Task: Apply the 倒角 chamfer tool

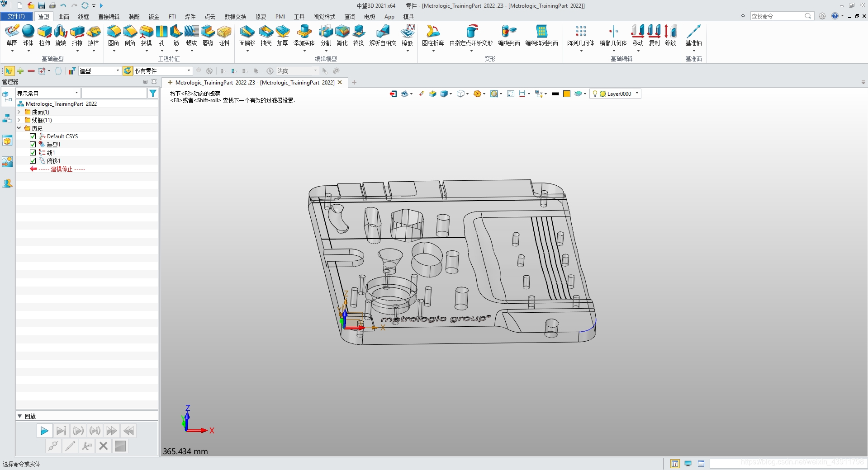Action: (130, 35)
